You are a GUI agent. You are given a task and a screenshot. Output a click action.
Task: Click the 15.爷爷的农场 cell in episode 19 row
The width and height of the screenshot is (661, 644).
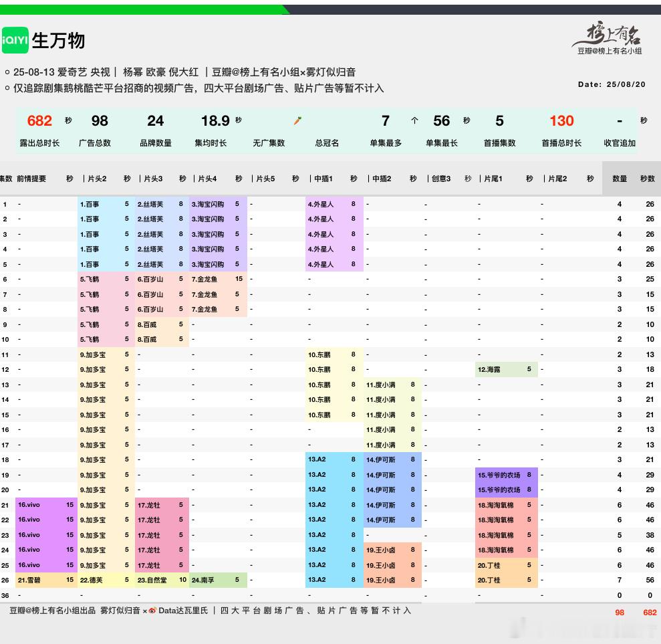tap(507, 475)
